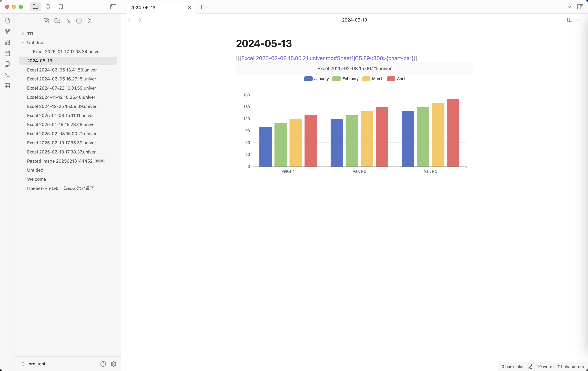Select Welcome note in file explorer

36,179
